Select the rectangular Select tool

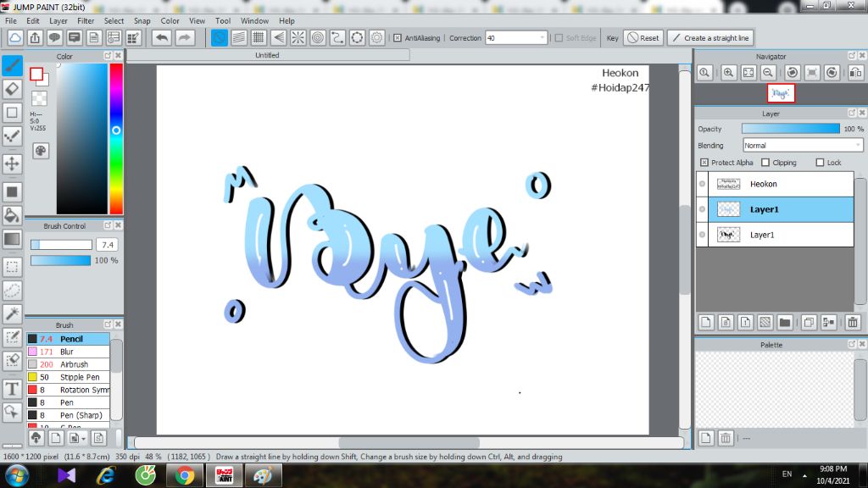12,267
